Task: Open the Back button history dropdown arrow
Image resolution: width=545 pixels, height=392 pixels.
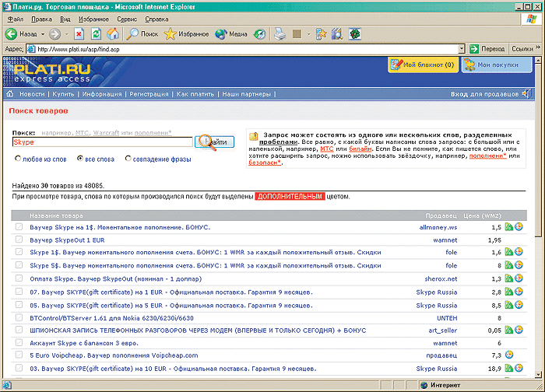Action: 43,34
